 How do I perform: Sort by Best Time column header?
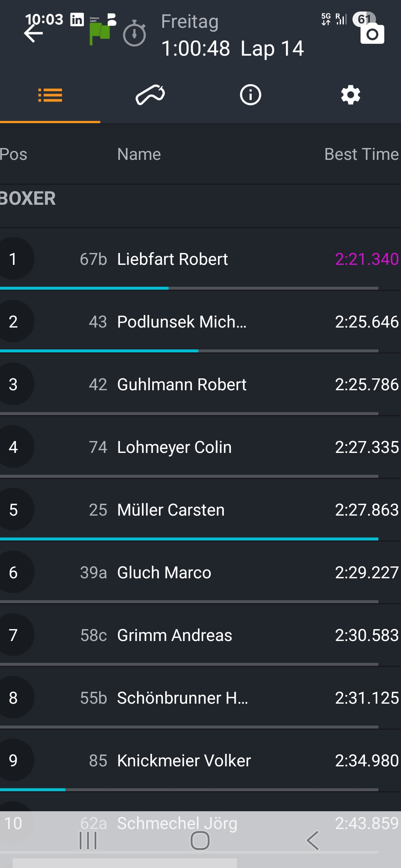[x=361, y=154]
